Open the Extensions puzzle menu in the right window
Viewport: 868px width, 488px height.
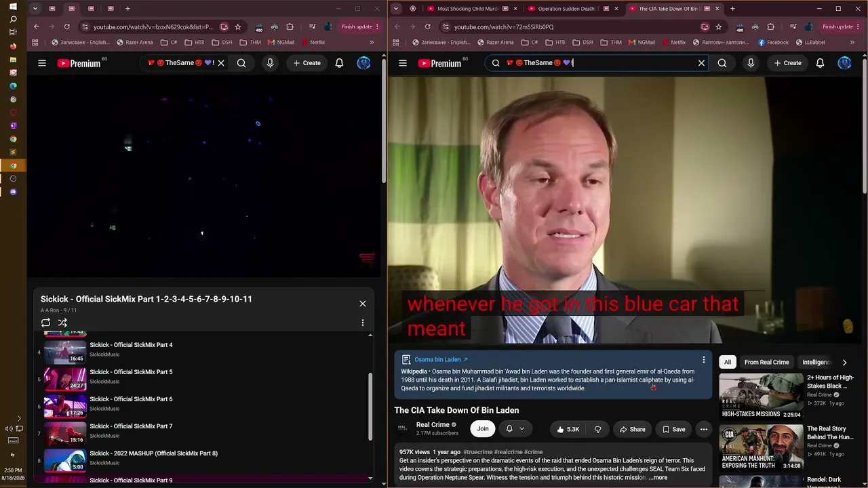tap(770, 27)
